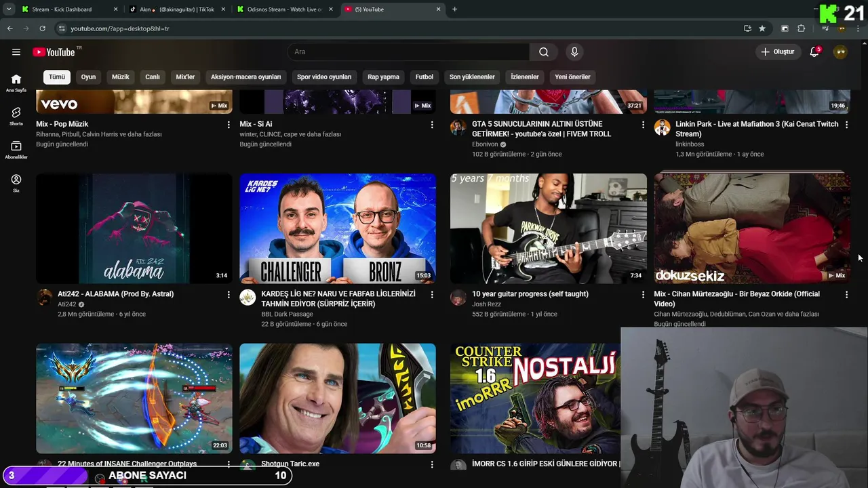
Task: Go to Ana Sayfa in sidebar
Action: pos(16,83)
